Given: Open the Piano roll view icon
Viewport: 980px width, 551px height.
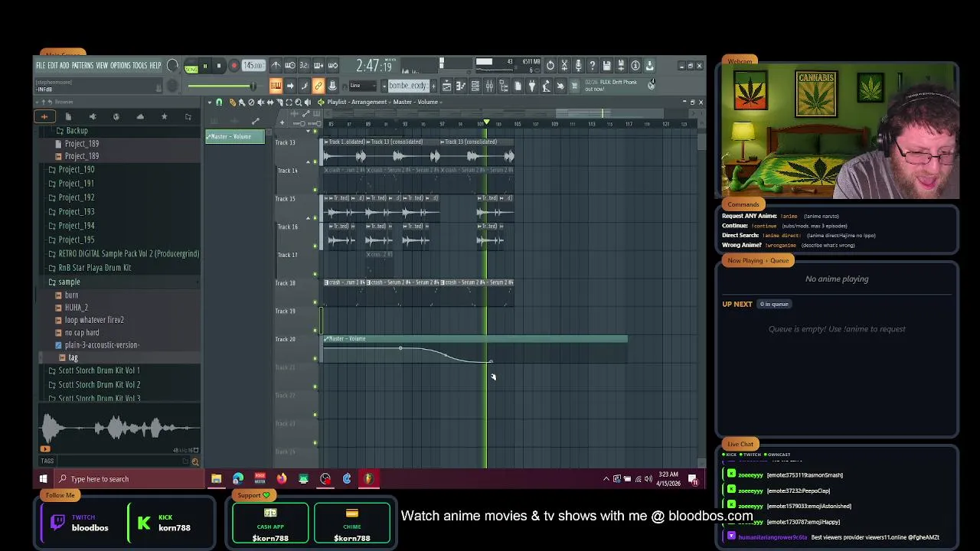Looking at the screenshot, I should click(461, 86).
